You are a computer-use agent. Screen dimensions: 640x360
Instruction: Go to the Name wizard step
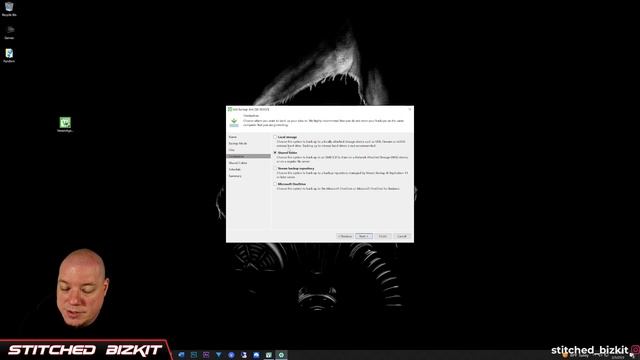[233, 137]
